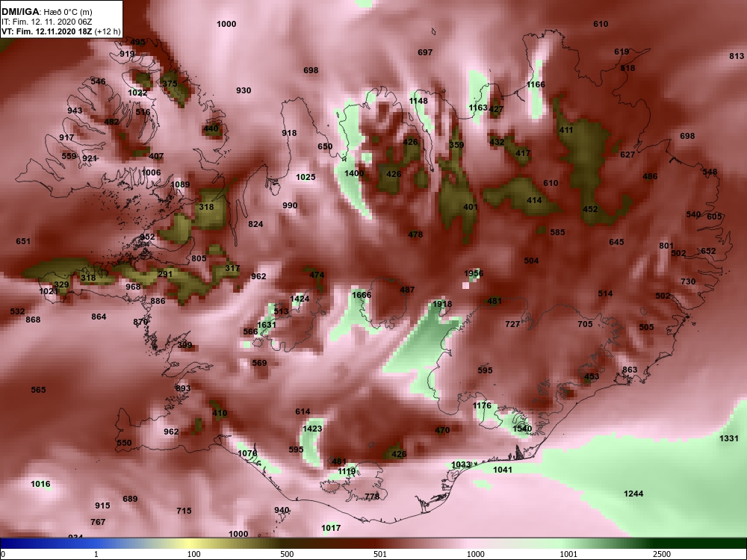Click the map value 414

534,200
